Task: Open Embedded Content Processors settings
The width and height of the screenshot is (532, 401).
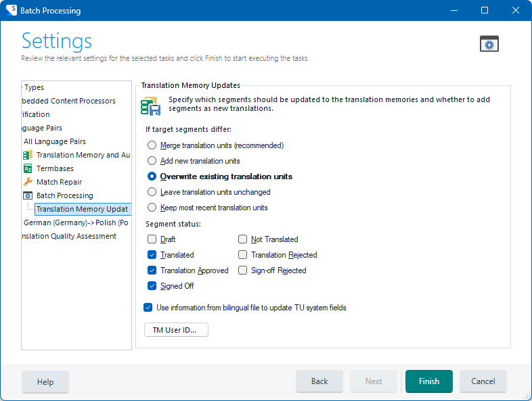Action: click(x=68, y=101)
